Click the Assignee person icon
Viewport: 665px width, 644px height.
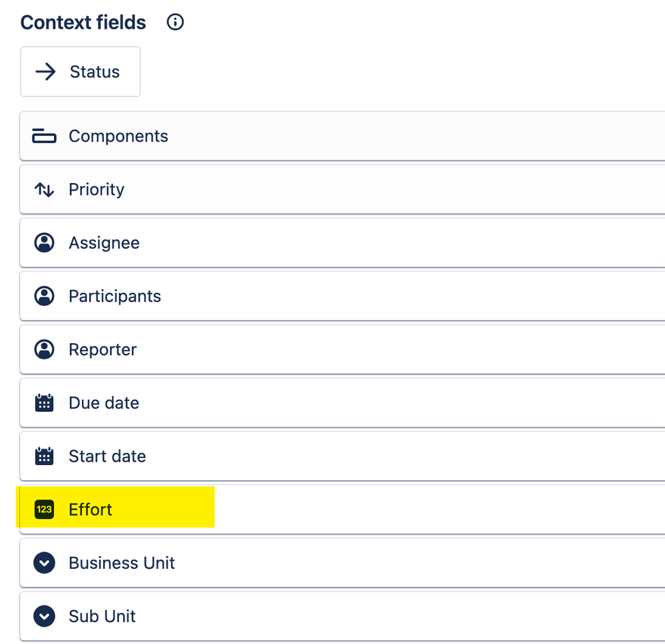pos(44,243)
